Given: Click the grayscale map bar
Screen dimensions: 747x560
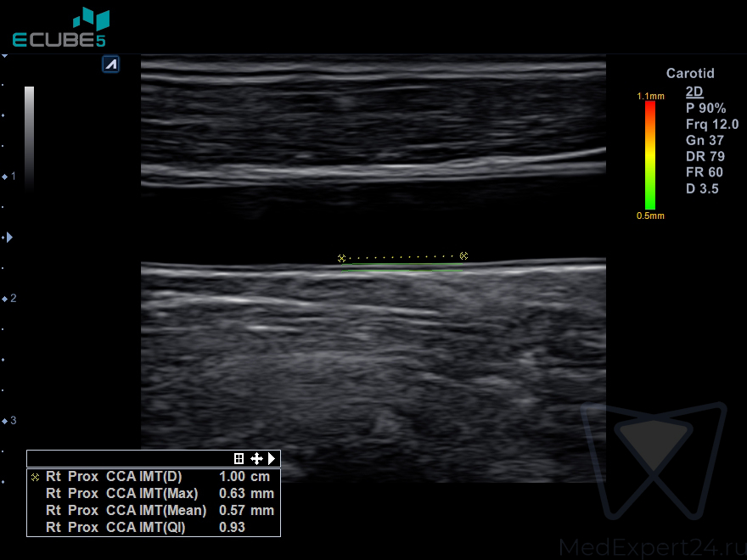Looking at the screenshot, I should coord(30,136).
